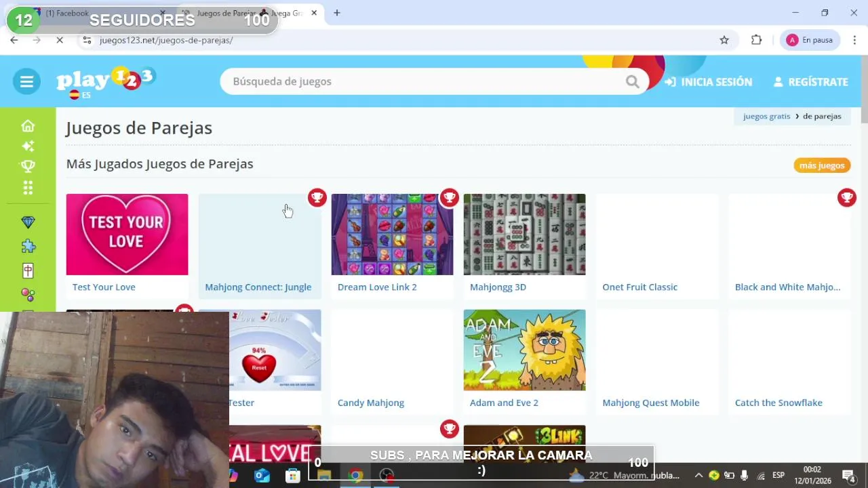The width and height of the screenshot is (868, 488).
Task: Open the diamond sidebar category icon
Action: click(x=28, y=222)
